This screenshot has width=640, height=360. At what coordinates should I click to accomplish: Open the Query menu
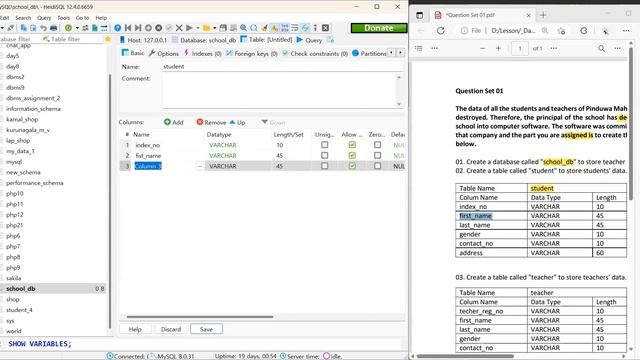(x=44, y=18)
